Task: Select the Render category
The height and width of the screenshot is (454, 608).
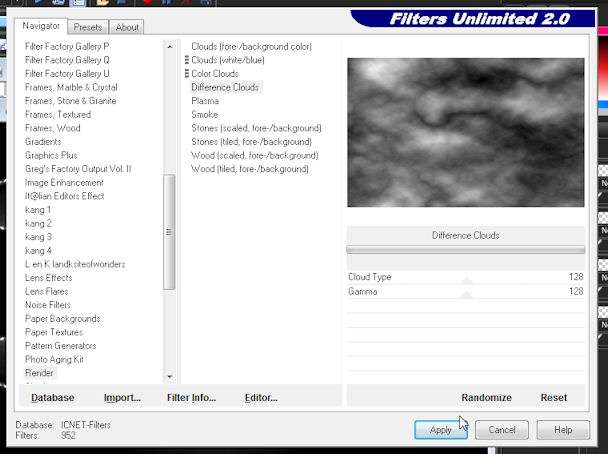Action: click(39, 373)
